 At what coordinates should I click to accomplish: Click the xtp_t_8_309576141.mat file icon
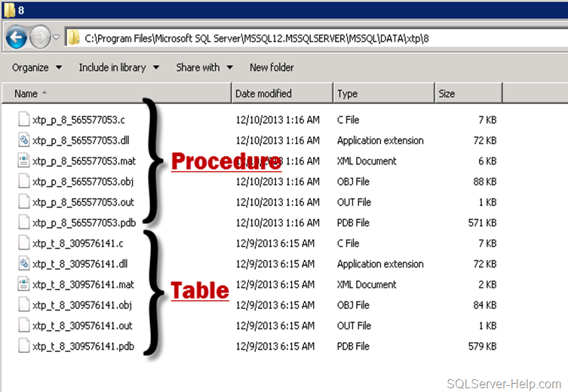click(x=23, y=284)
